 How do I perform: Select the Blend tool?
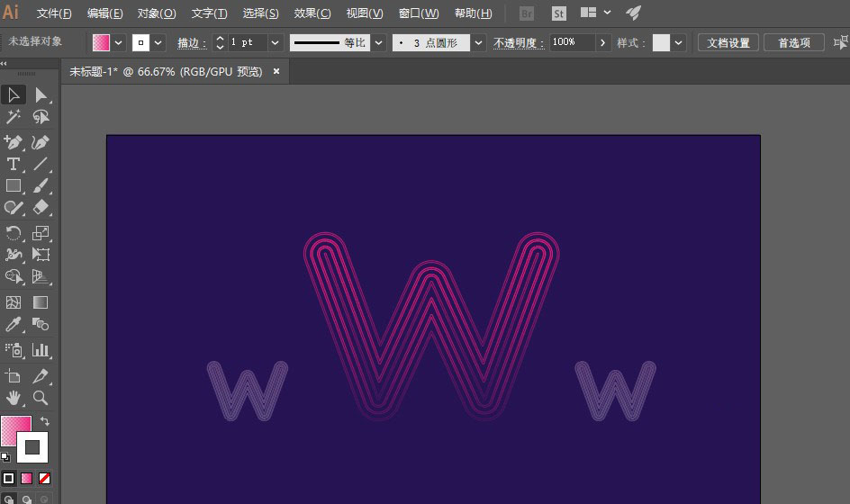pos(41,324)
